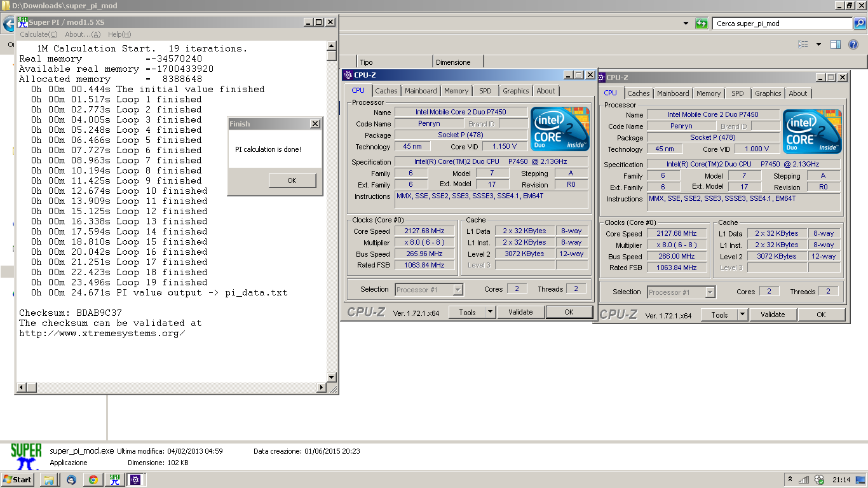The height and width of the screenshot is (488, 868).
Task: Switch to SPD tab in left CPU-Z
Action: coord(485,91)
